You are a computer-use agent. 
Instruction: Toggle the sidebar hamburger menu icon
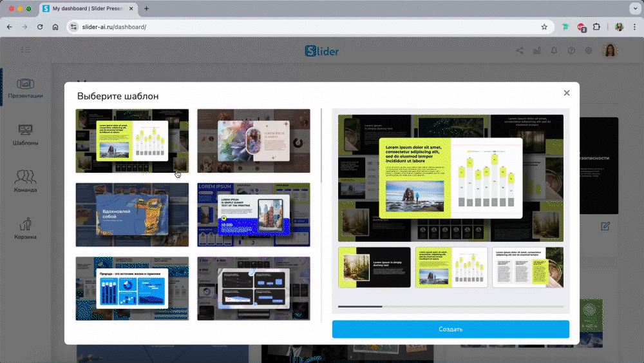[x=26, y=50]
